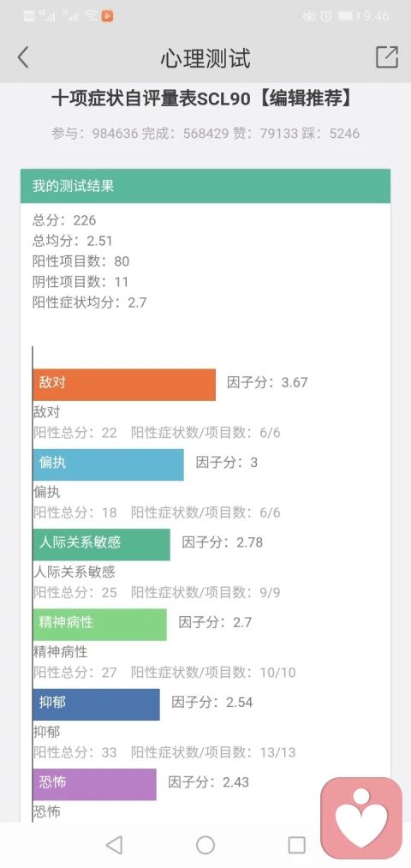Select the purple 恐怖 bar
This screenshot has height=868, width=411.
point(94,784)
